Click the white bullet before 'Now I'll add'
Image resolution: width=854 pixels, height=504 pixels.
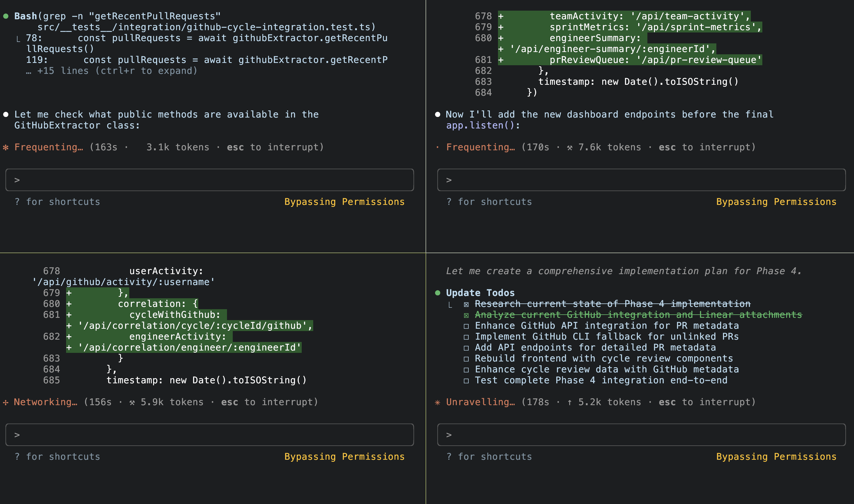coord(438,114)
